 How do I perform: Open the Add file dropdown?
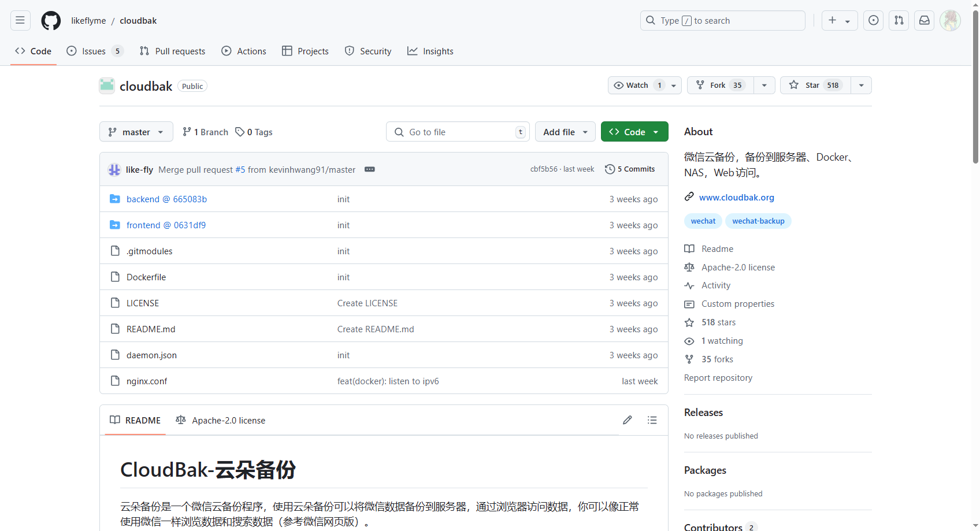point(565,132)
